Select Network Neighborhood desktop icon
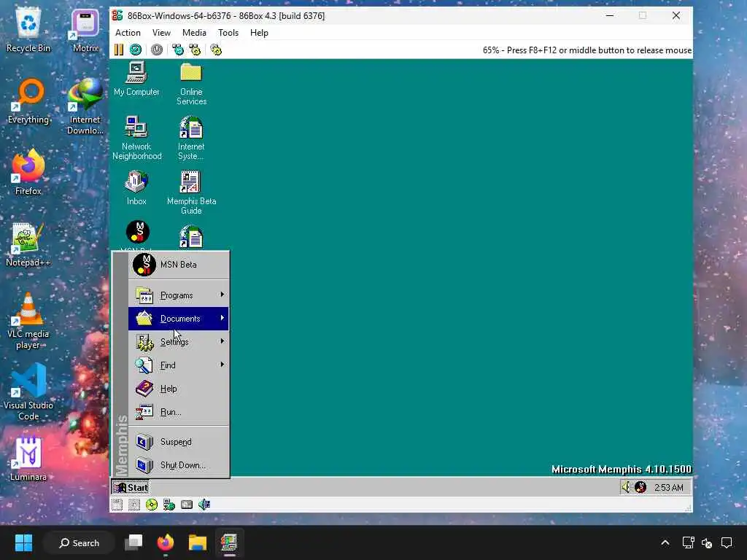This screenshot has height=560, width=747. click(x=136, y=138)
